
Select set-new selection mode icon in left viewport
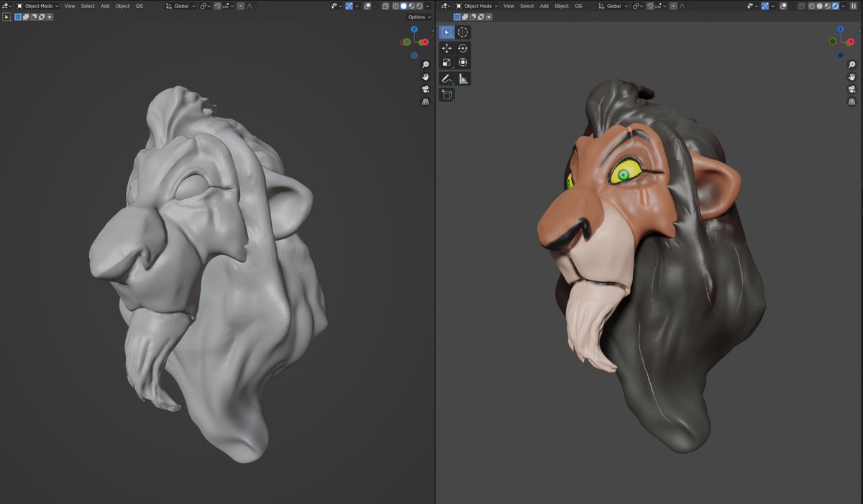[18, 17]
